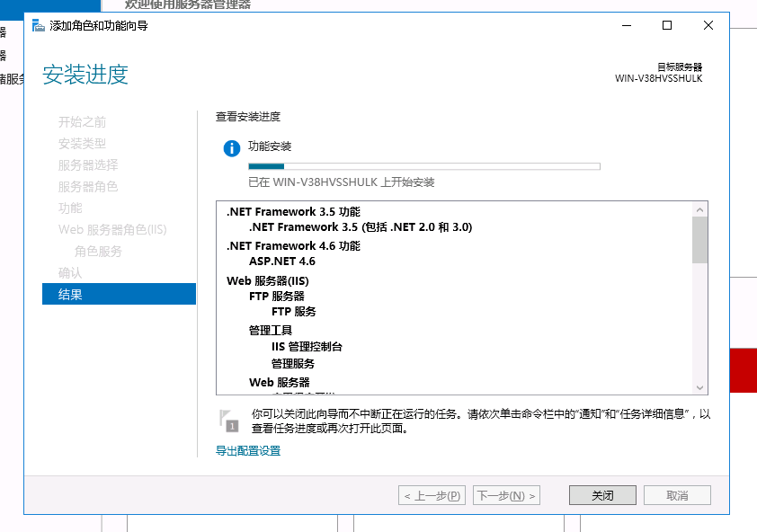
Task: Click the 取消 button
Action: click(x=677, y=495)
